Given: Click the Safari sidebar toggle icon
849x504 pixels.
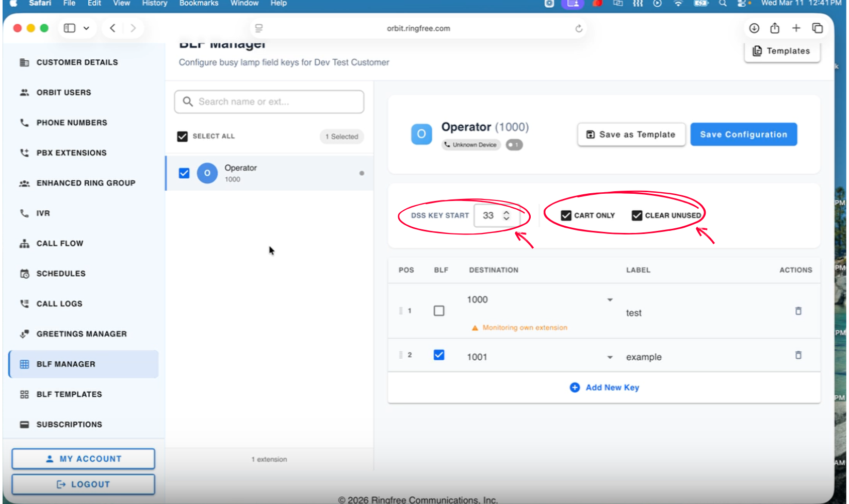Looking at the screenshot, I should tap(70, 28).
